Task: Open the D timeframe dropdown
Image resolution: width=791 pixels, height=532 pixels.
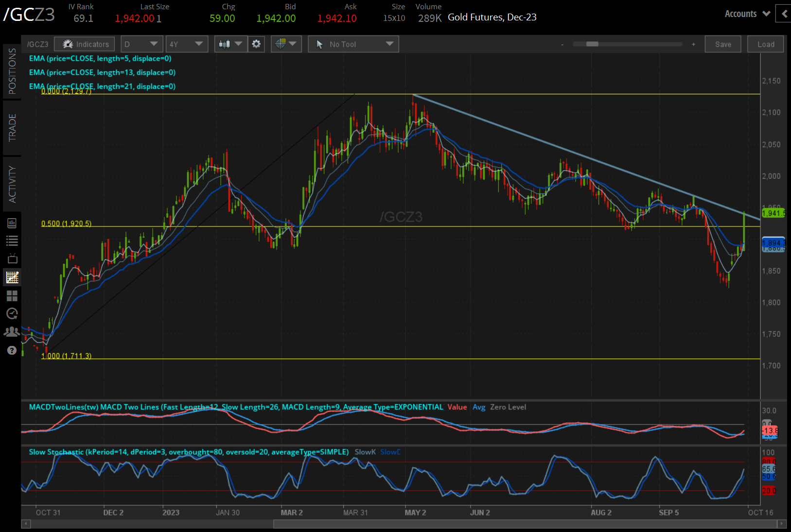Action: pos(141,44)
